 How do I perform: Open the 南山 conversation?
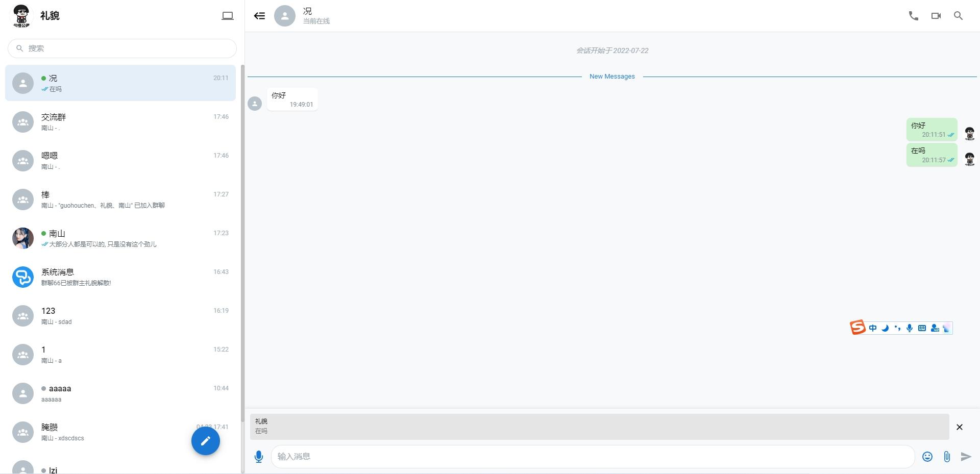tap(120, 238)
